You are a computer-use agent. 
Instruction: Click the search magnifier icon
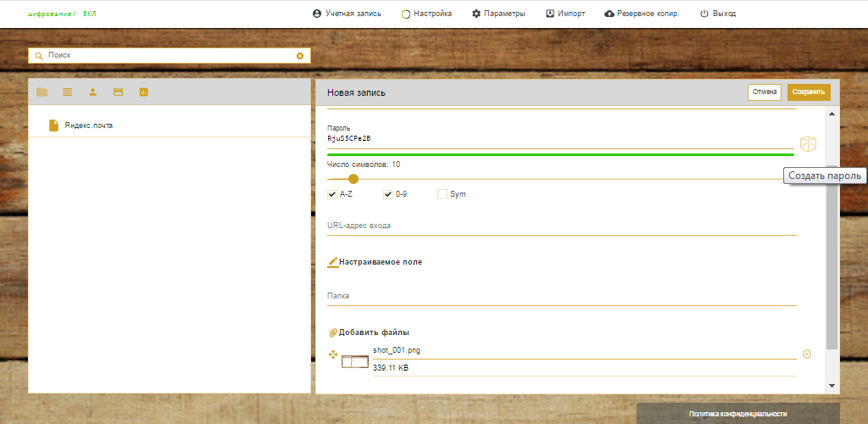coord(39,56)
